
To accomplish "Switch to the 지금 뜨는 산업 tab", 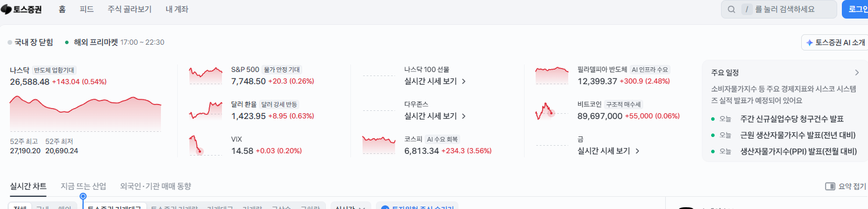I will (x=84, y=186).
